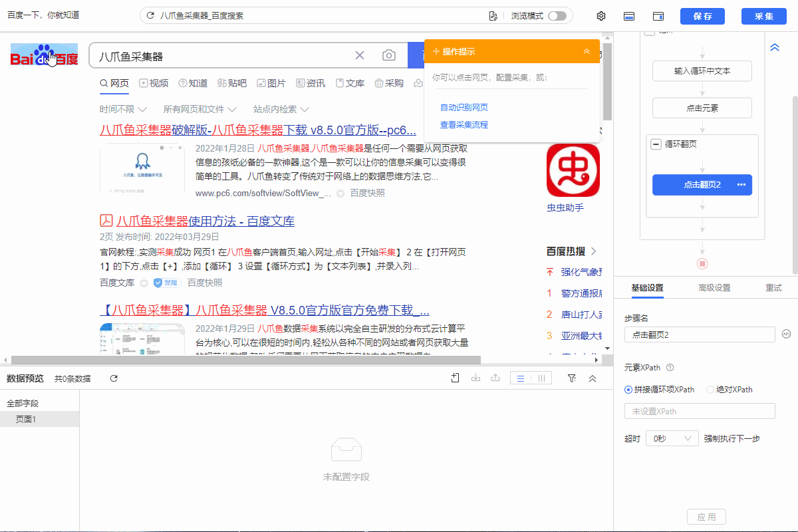
Task: Expand the 站点内检索 dropdown
Action: tap(281, 109)
